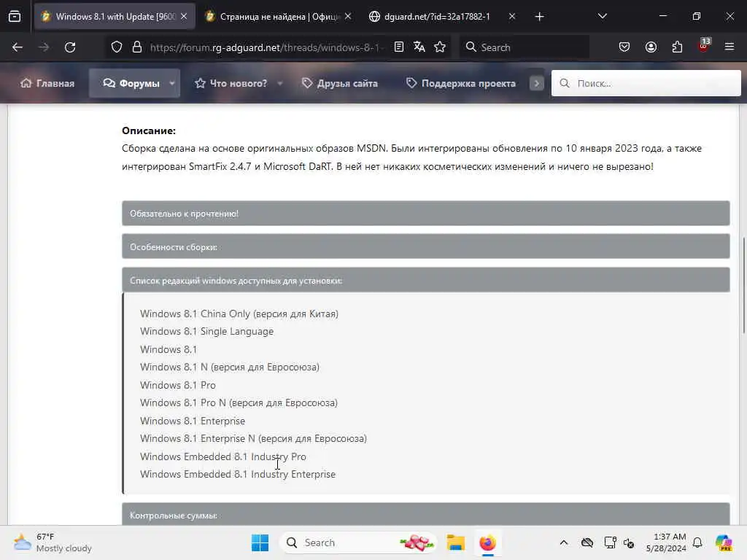This screenshot has height=560, width=747.
Task: Open tracking protection shield icon
Action: point(117,47)
